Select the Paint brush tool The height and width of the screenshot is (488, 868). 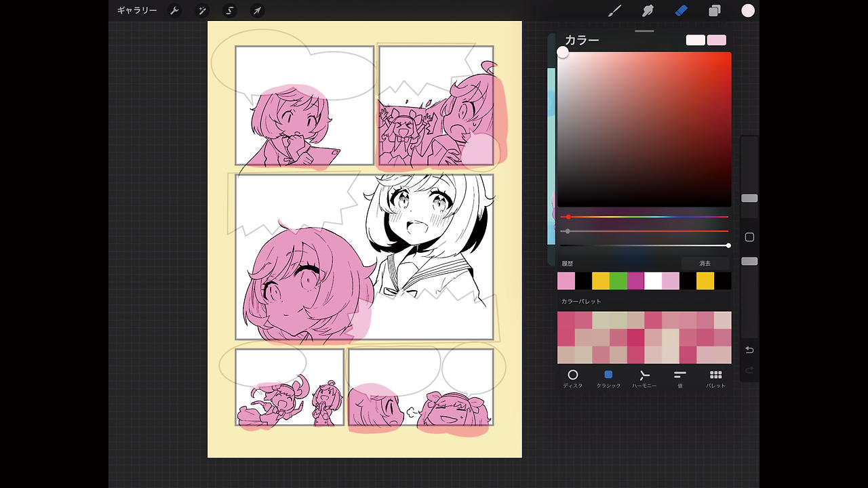pos(614,11)
